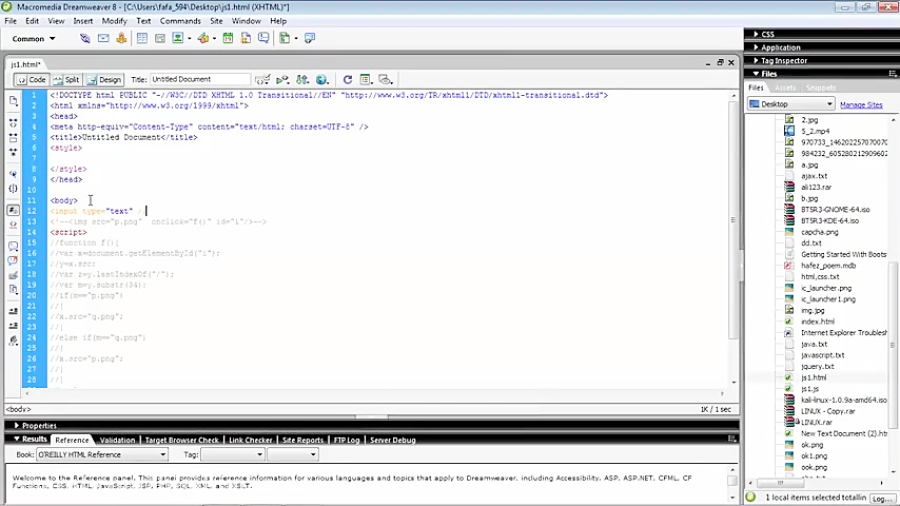Click the Templates insert icon
This screenshot has width=900, height=506.
coord(285,38)
